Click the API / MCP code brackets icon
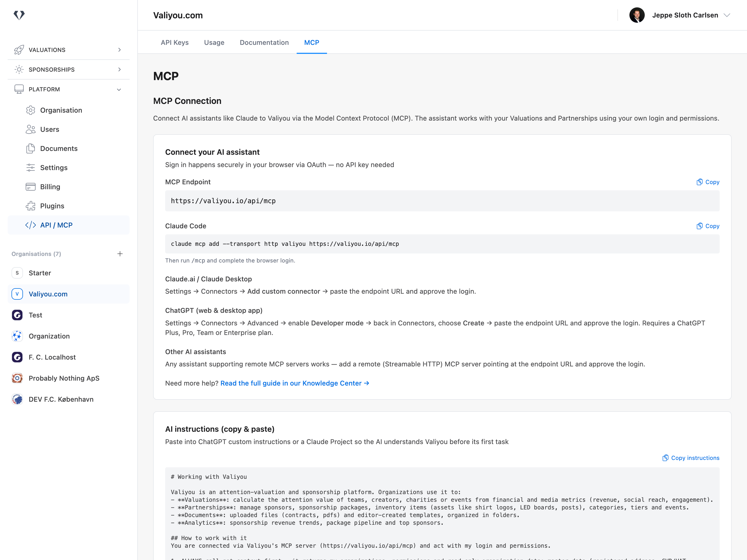This screenshot has width=747, height=560. 30,225
